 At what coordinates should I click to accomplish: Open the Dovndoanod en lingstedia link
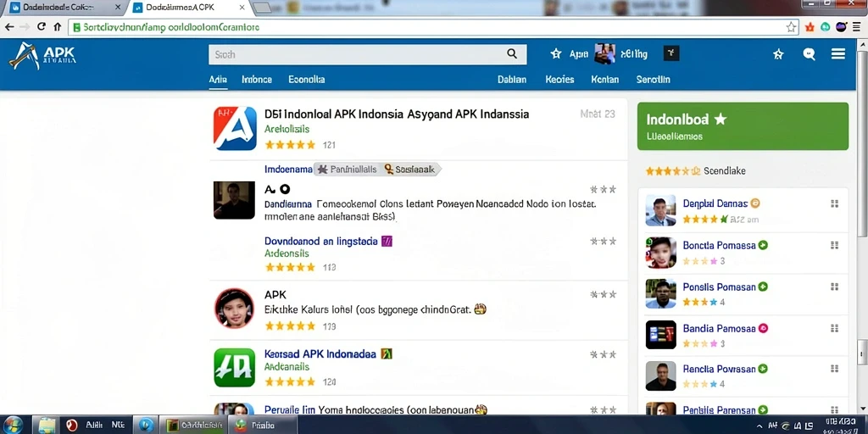(x=321, y=242)
